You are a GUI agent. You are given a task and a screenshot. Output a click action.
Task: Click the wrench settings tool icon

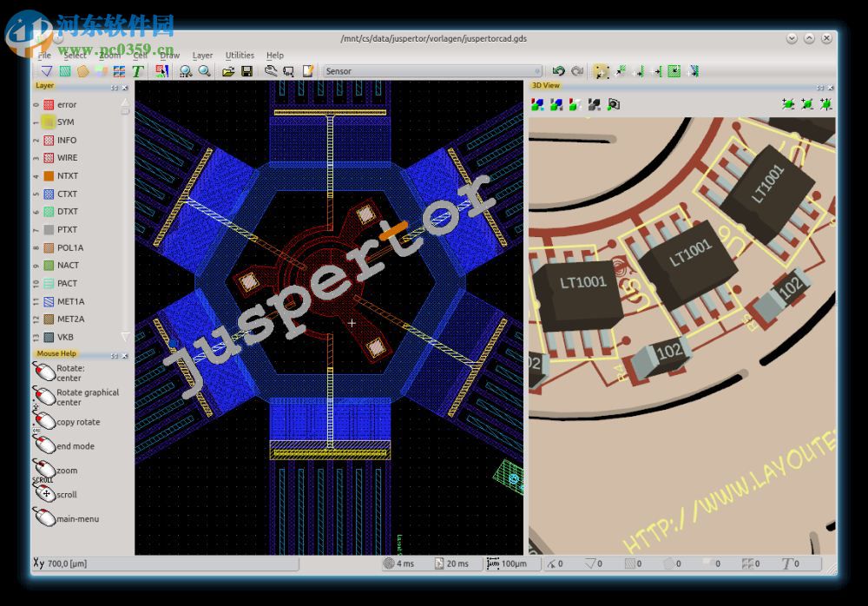270,71
